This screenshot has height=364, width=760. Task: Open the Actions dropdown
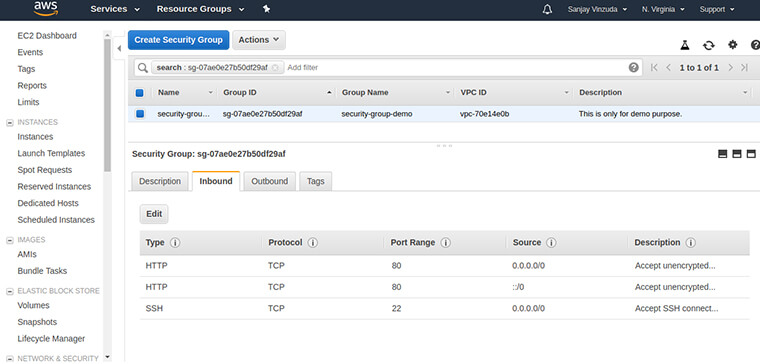(259, 40)
